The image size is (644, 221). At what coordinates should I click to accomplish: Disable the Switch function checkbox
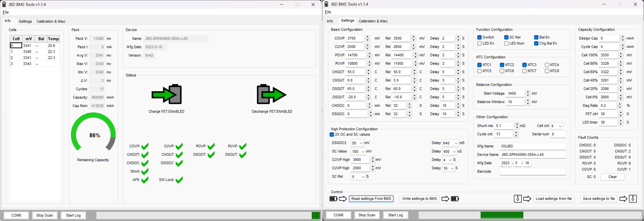[479, 37]
